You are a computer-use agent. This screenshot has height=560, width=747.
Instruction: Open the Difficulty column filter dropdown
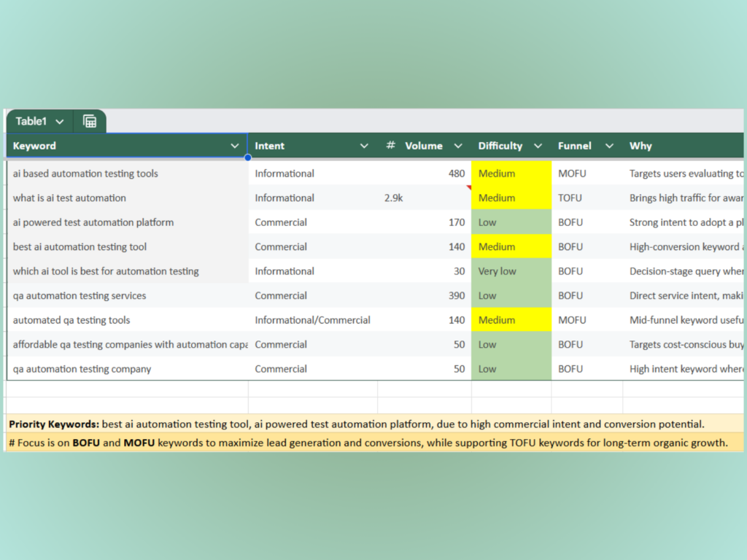pos(538,146)
